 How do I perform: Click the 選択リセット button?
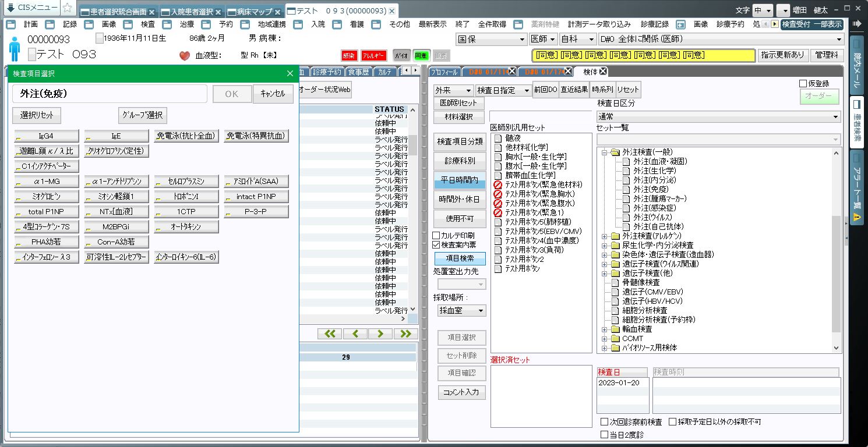point(37,115)
